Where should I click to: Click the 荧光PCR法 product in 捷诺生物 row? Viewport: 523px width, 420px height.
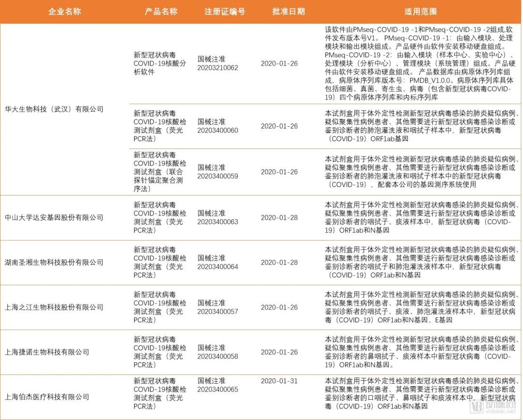pos(160,352)
